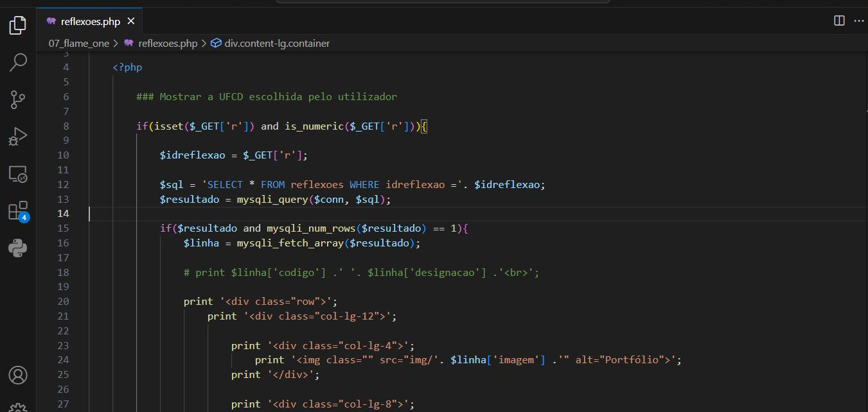The width and height of the screenshot is (868, 412).
Task: Open the Remote Explorer view
Action: pyautogui.click(x=18, y=174)
